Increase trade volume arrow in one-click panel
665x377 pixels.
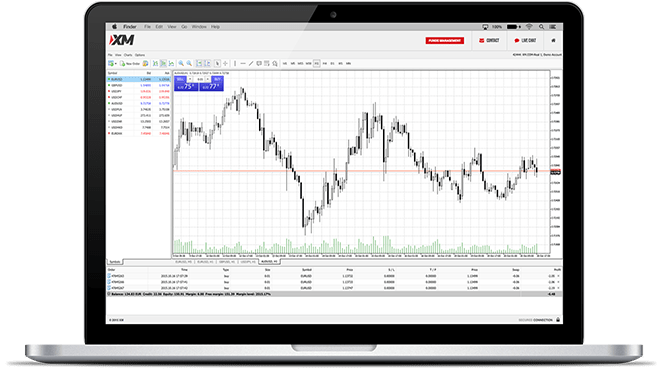click(208, 79)
